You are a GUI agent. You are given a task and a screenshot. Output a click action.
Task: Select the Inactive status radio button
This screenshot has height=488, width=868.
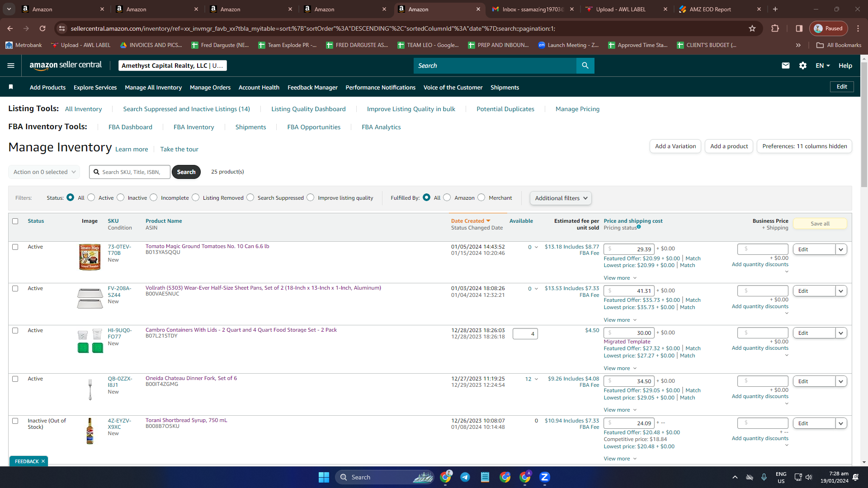[121, 197]
